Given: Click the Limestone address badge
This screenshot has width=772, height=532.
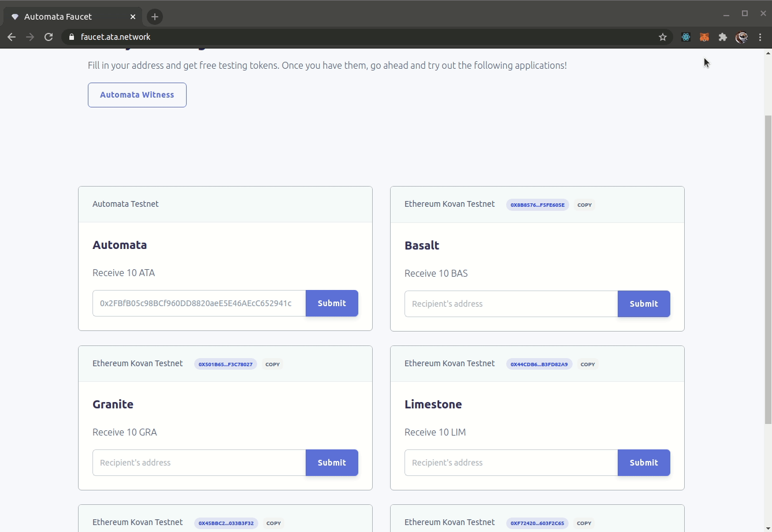Looking at the screenshot, I should (x=539, y=364).
